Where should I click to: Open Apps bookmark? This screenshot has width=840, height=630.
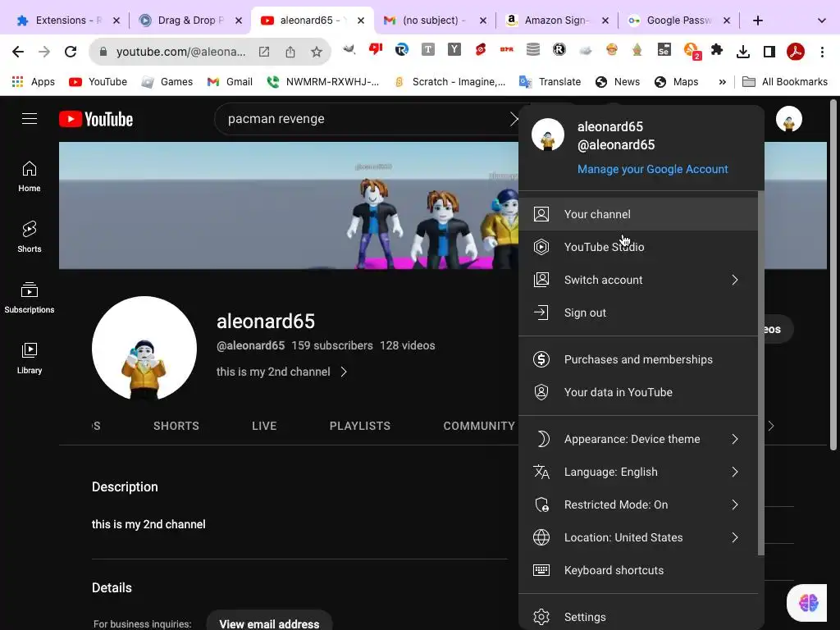33,82
